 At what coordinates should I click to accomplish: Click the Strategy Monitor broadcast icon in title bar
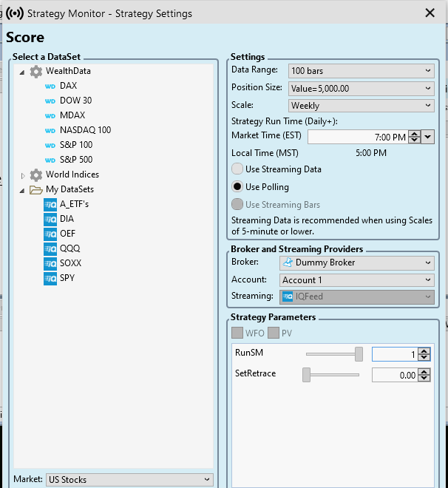click(x=15, y=13)
